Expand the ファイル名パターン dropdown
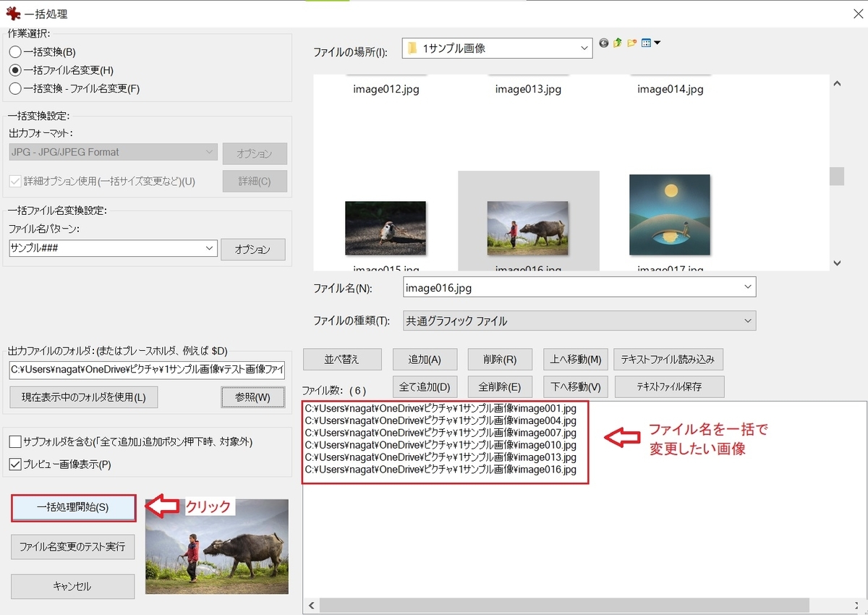The image size is (868, 615). coord(210,248)
